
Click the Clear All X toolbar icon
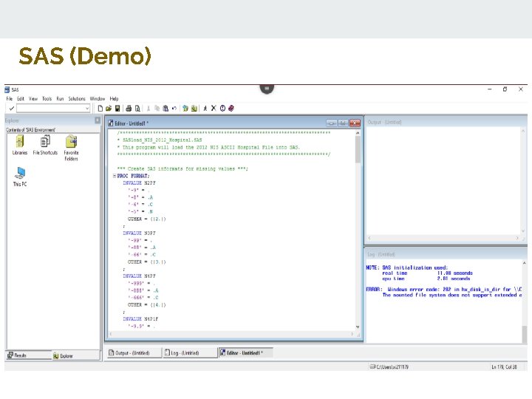pyautogui.click(x=214, y=109)
